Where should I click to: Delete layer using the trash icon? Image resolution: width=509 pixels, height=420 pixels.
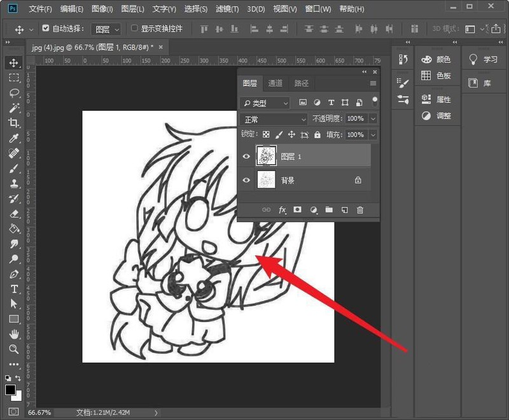pos(360,210)
